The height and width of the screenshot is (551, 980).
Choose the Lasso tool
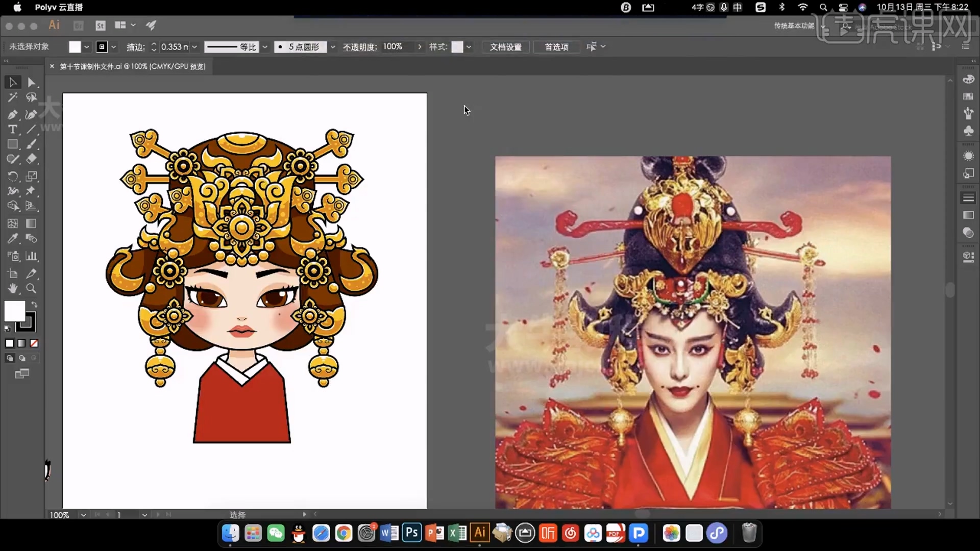(32, 97)
